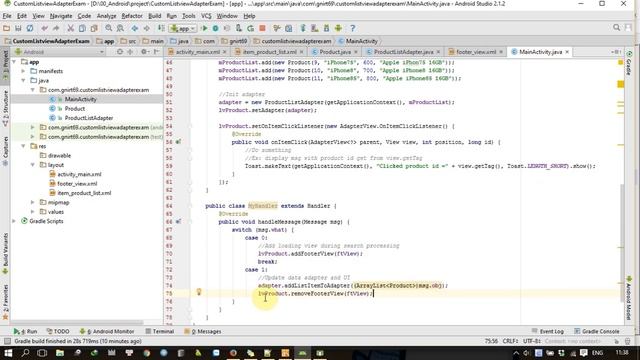The height and width of the screenshot is (360, 640).
Task: Open the app run configuration dropdown
Action: pos(183,28)
